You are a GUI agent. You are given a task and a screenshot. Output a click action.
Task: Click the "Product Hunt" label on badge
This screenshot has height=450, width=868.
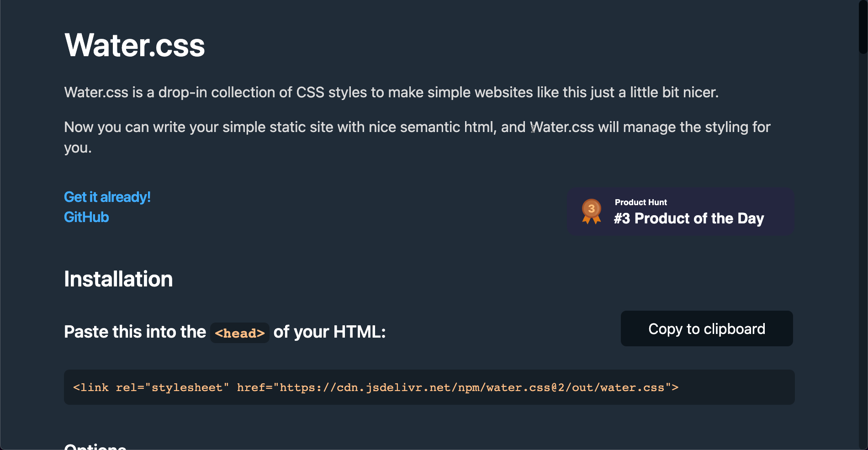pos(640,202)
